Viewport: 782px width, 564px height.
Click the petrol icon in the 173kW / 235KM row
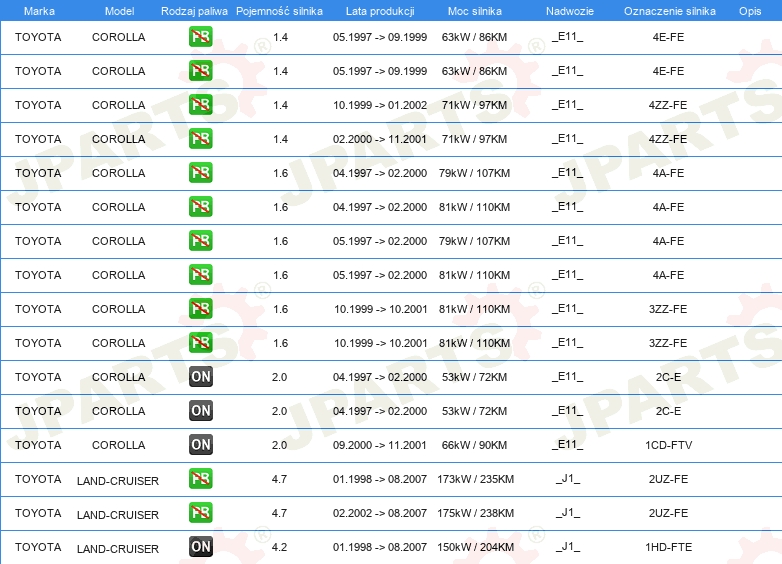pyautogui.click(x=200, y=478)
